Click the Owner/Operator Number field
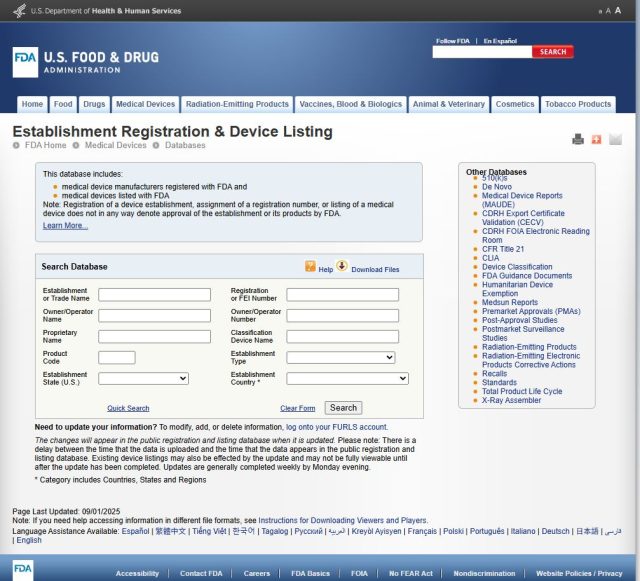The height and width of the screenshot is (581, 640). (342, 316)
